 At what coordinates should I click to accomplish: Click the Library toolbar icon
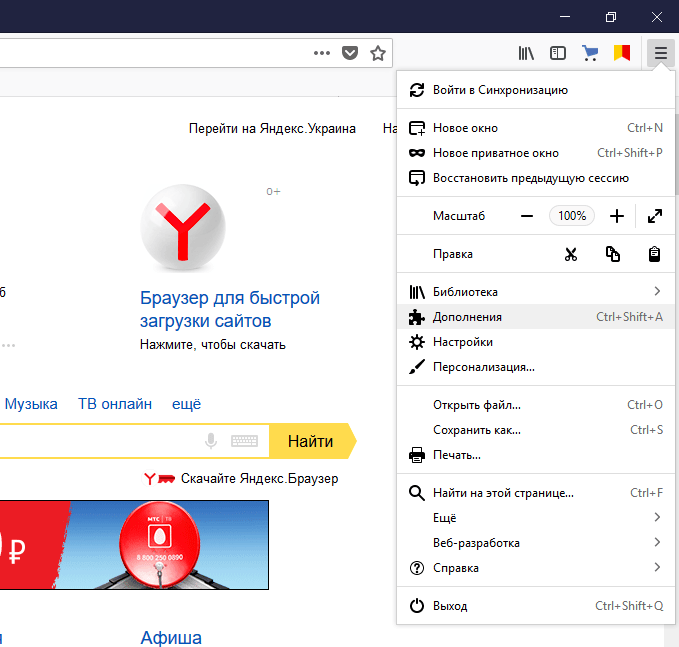pyautogui.click(x=526, y=53)
